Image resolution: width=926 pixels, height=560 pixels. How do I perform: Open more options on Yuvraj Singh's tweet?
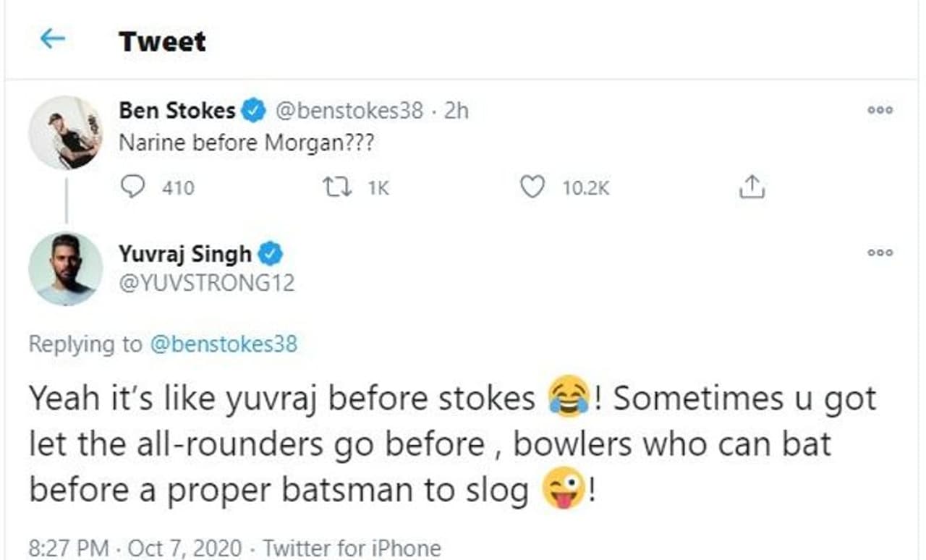click(880, 253)
